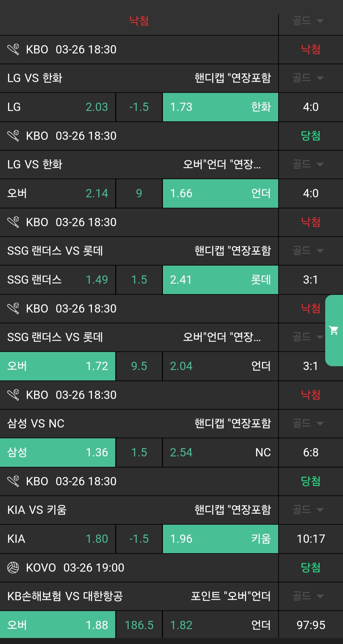Expand 골드 dropdown beside KB손해보험 VS 대한항공

coord(308,596)
